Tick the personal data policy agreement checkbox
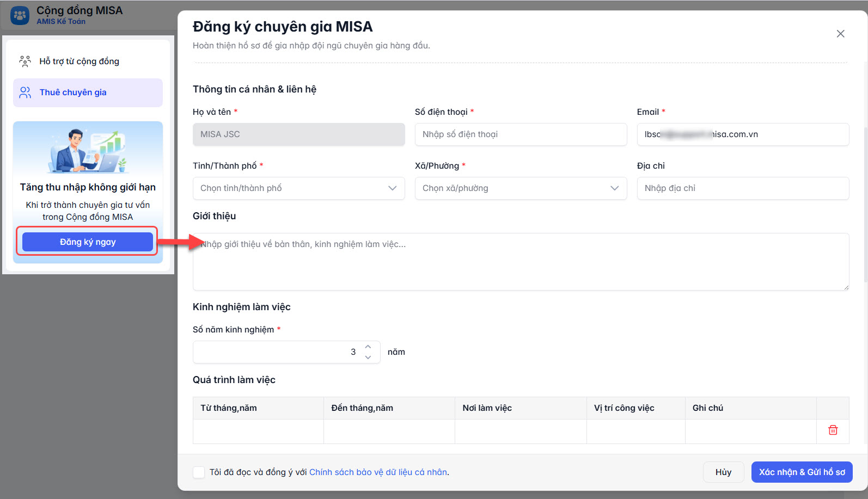 (x=199, y=472)
